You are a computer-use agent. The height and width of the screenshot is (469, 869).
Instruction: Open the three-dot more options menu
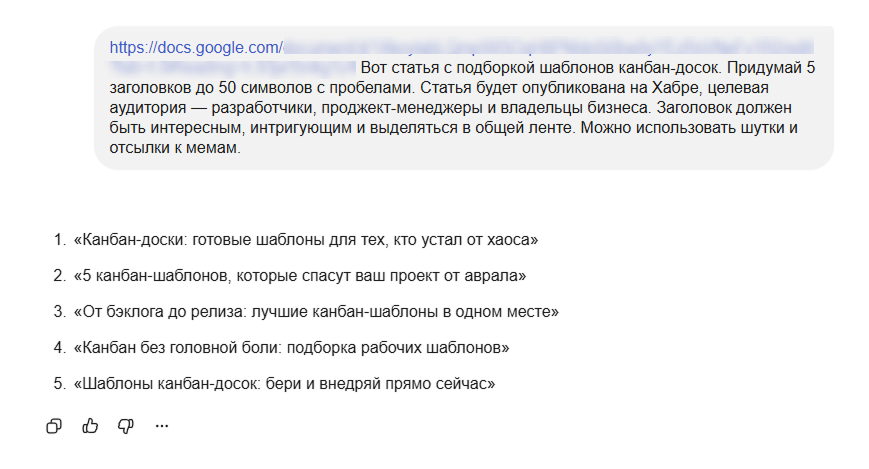click(x=162, y=426)
